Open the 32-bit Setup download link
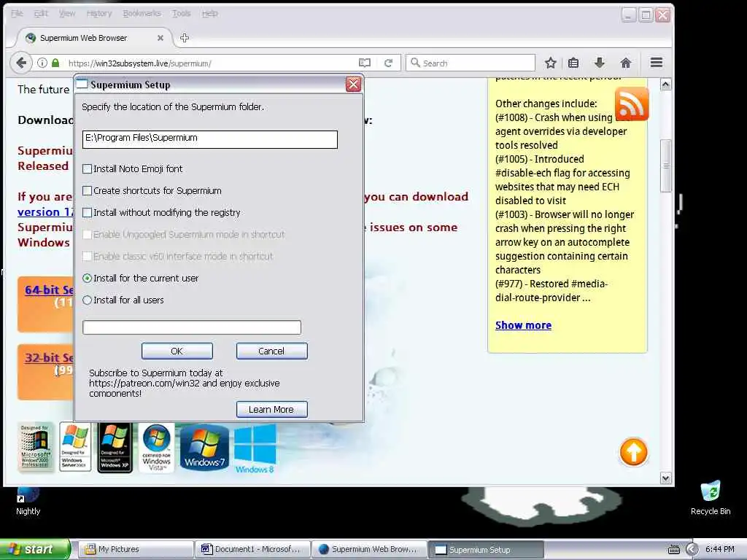The width and height of the screenshot is (747, 560). click(x=49, y=357)
